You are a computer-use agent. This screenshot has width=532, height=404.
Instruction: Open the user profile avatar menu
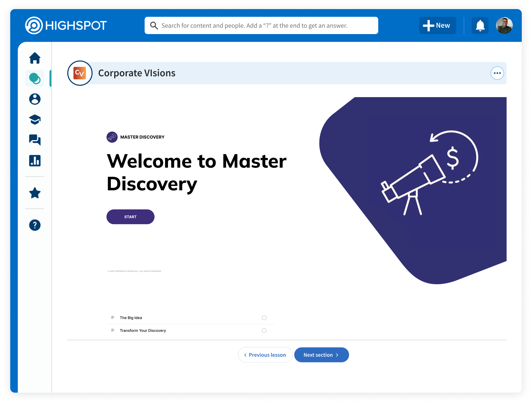point(504,26)
